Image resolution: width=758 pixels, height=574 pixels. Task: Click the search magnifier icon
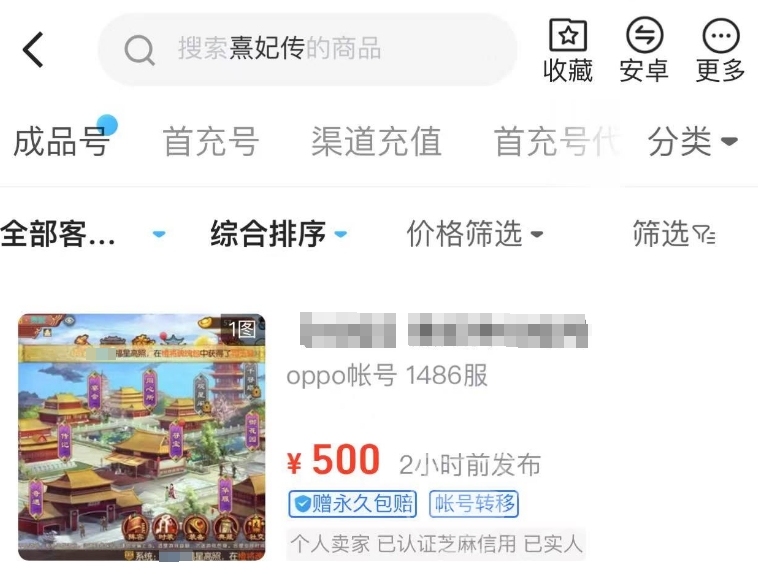tap(139, 49)
